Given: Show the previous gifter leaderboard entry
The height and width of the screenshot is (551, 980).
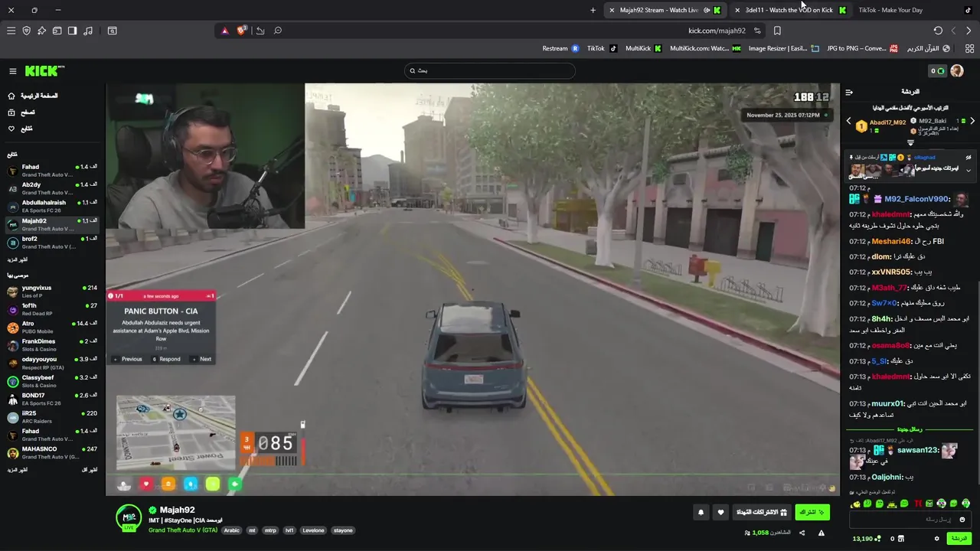Looking at the screenshot, I should [x=848, y=121].
